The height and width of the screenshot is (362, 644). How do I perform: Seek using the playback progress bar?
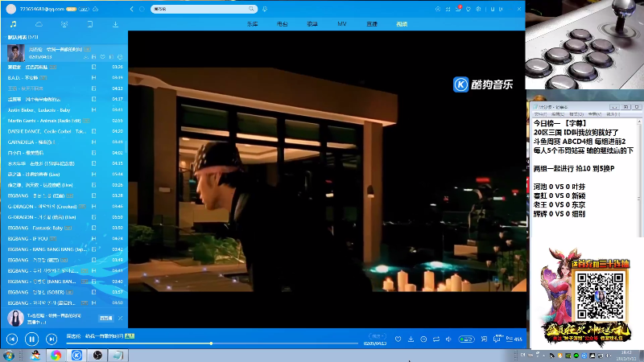pyautogui.click(x=212, y=343)
